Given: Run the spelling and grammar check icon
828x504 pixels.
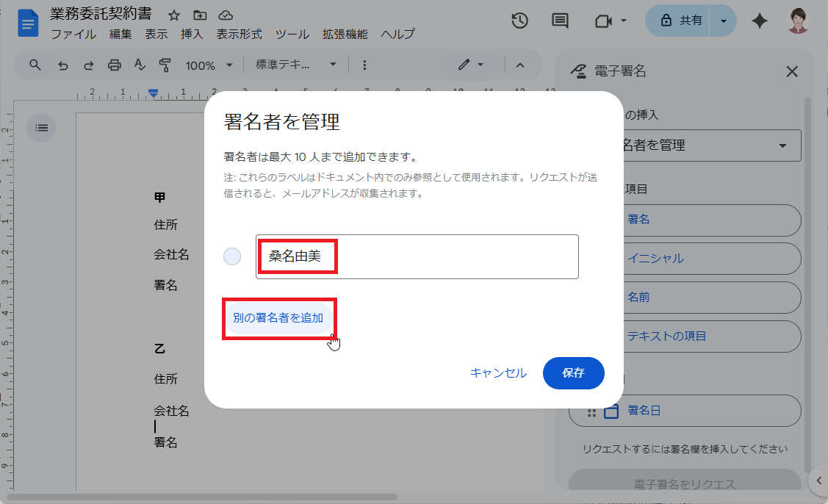Looking at the screenshot, I should point(140,65).
